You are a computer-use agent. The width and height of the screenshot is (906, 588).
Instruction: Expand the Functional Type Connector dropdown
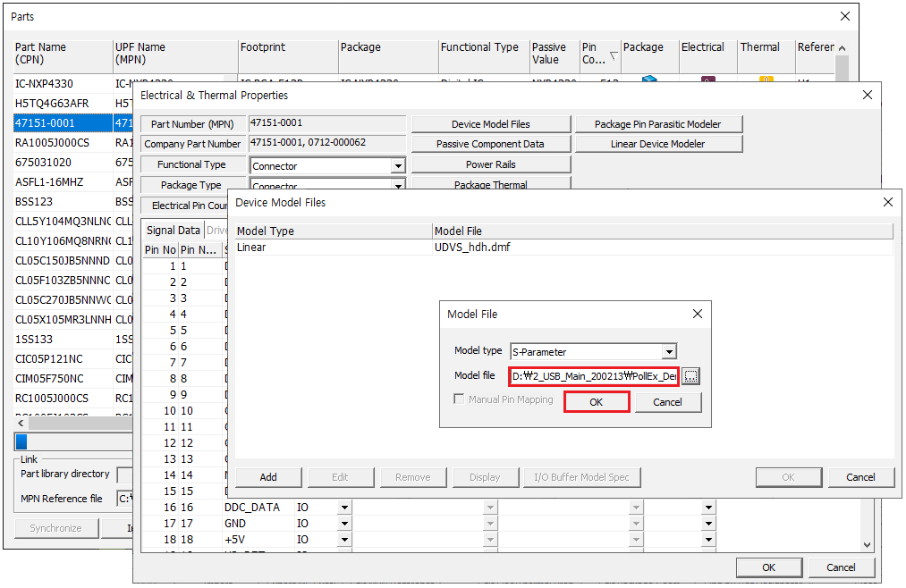(x=398, y=166)
